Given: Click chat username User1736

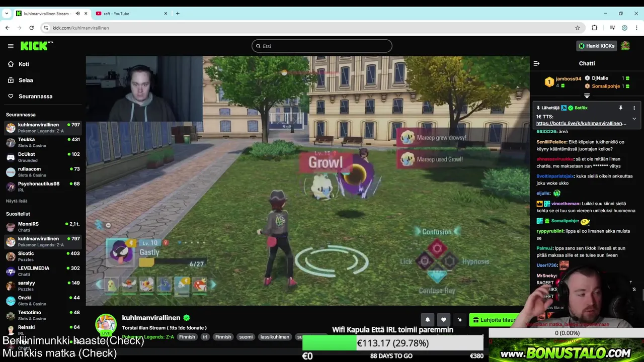Looking at the screenshot, I should (547, 265).
